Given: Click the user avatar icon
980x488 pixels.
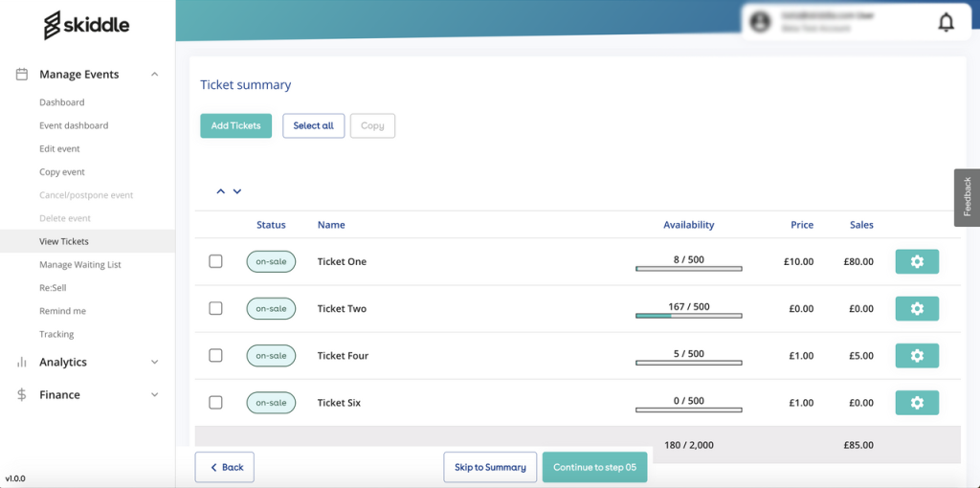Looking at the screenshot, I should (x=761, y=22).
